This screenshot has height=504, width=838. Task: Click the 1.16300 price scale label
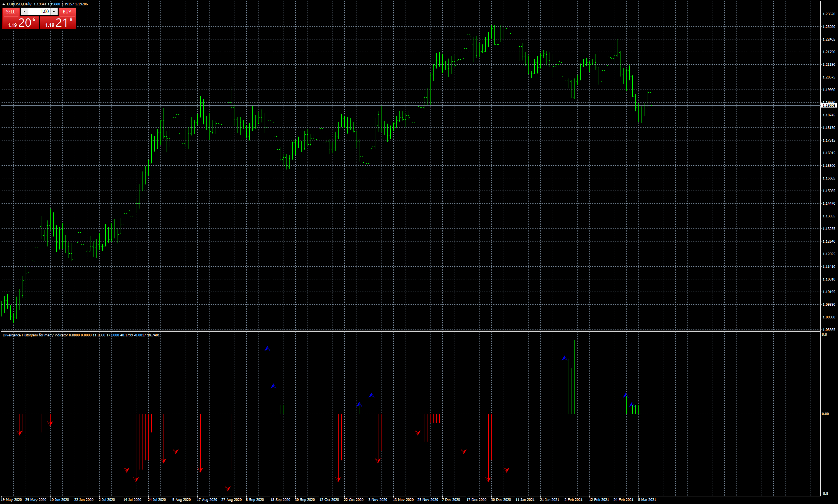click(x=829, y=166)
